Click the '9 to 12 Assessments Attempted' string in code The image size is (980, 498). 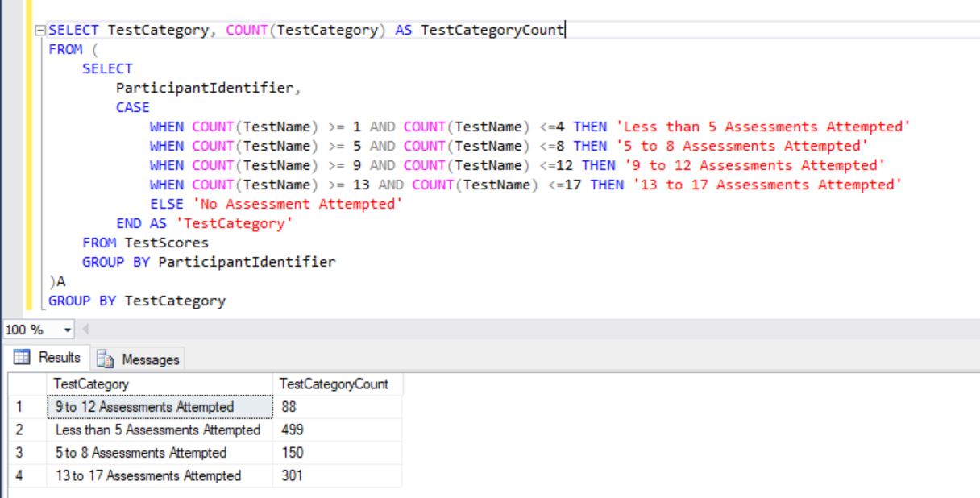coord(754,166)
